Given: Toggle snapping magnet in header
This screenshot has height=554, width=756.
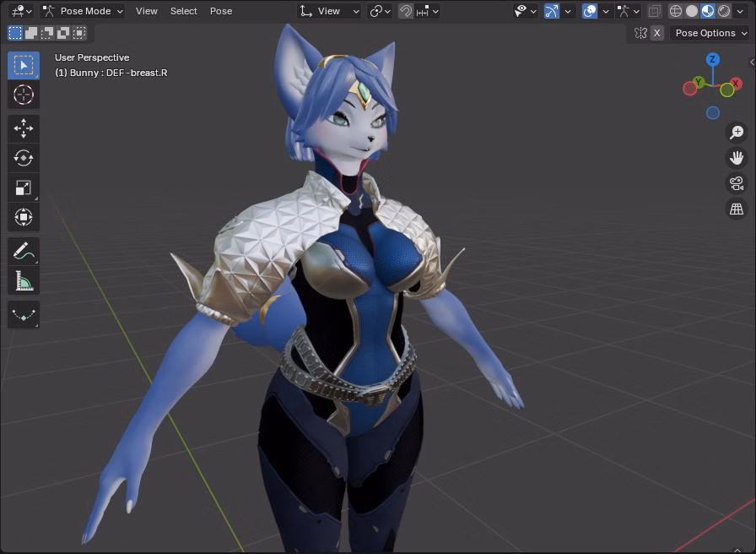Looking at the screenshot, I should tap(406, 11).
